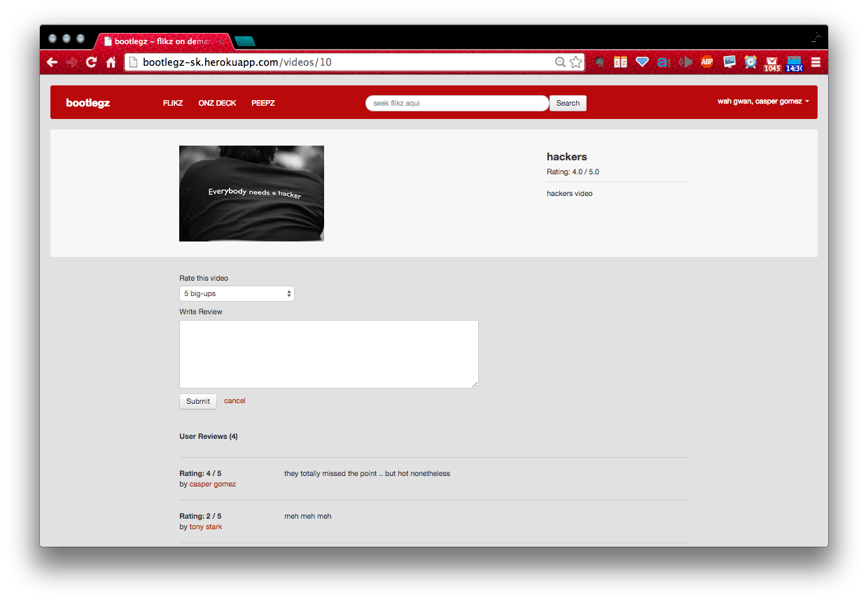Click the bootlegz brand logo

coord(88,103)
